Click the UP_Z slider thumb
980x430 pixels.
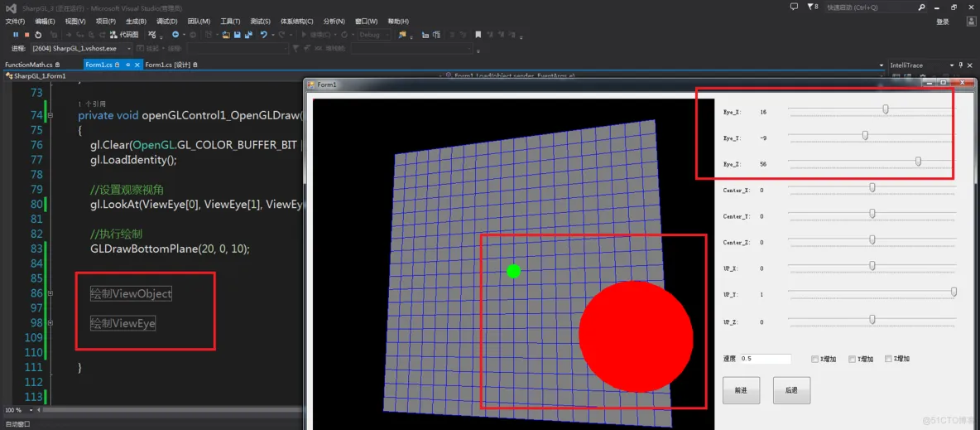click(x=872, y=319)
